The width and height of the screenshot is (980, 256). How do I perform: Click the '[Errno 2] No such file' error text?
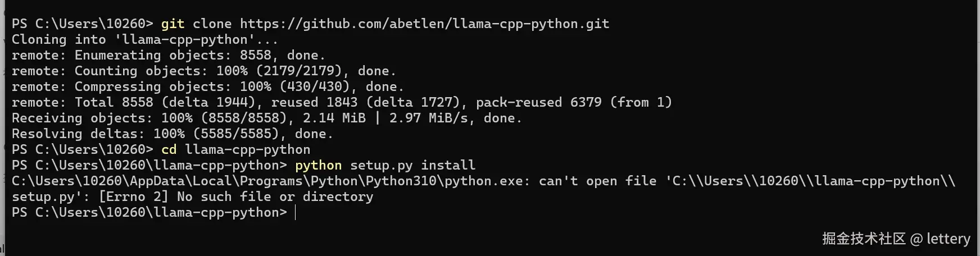(x=236, y=196)
